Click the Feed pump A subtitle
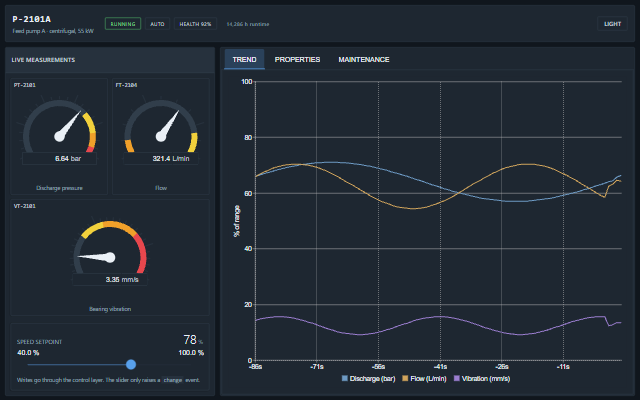 [53, 31]
